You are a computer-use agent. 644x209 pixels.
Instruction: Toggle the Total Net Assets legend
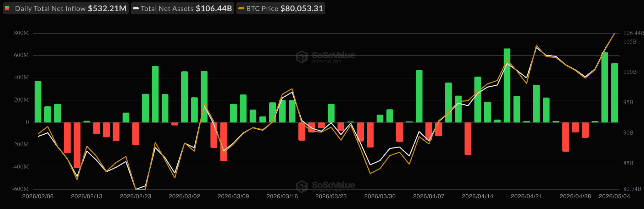[x=183, y=8]
